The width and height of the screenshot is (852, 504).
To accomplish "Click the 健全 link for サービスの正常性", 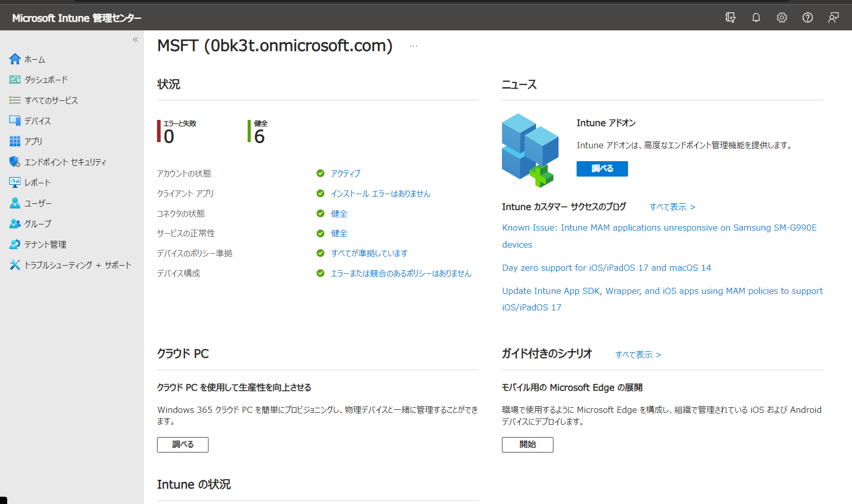I will point(339,233).
